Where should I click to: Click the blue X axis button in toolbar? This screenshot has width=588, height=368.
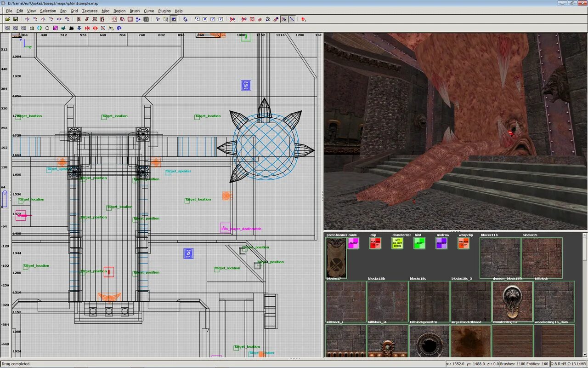(x=205, y=19)
